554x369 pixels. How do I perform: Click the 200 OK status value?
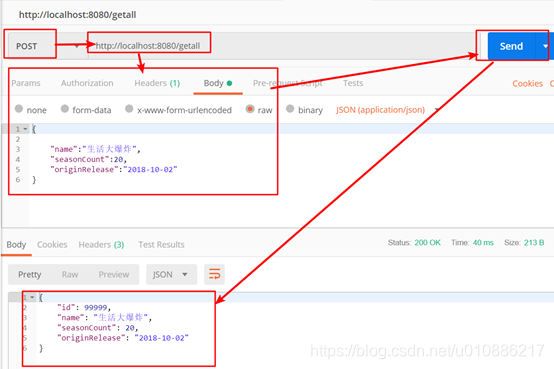pos(427,243)
